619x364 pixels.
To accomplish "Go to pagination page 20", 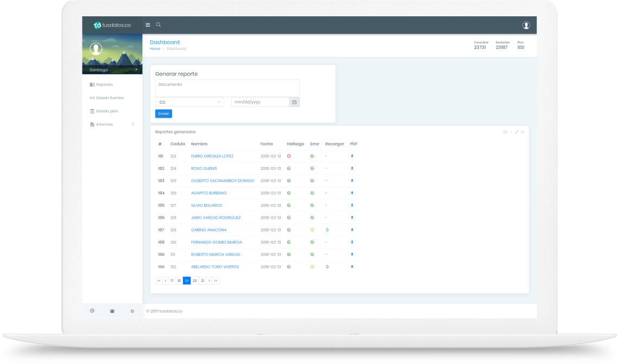I will [x=194, y=281].
